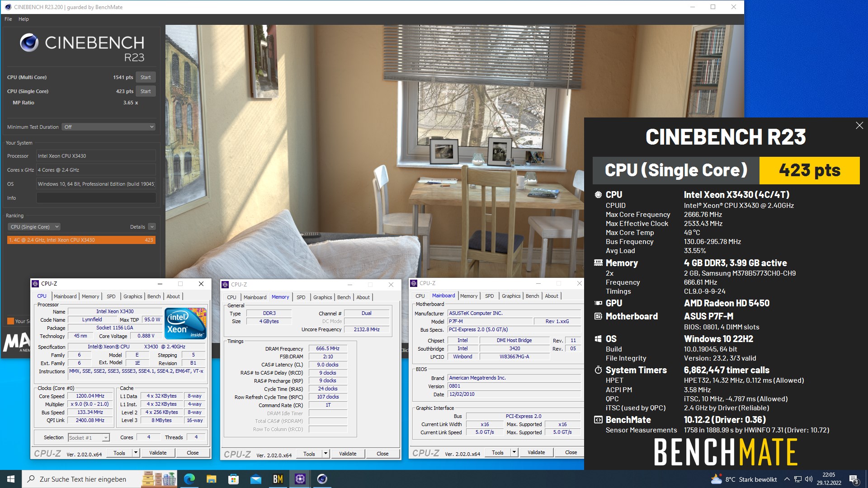
Task: Open the weather widget showing 8°C
Action: [x=744, y=479]
